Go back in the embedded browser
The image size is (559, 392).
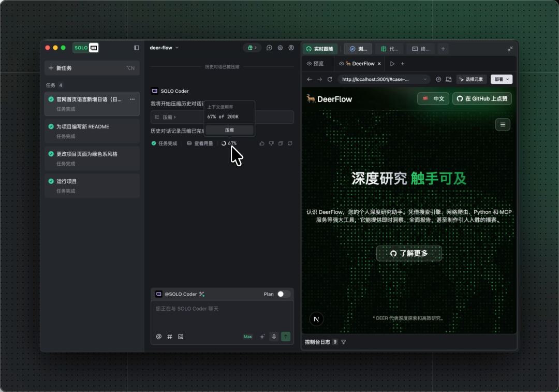coord(310,80)
